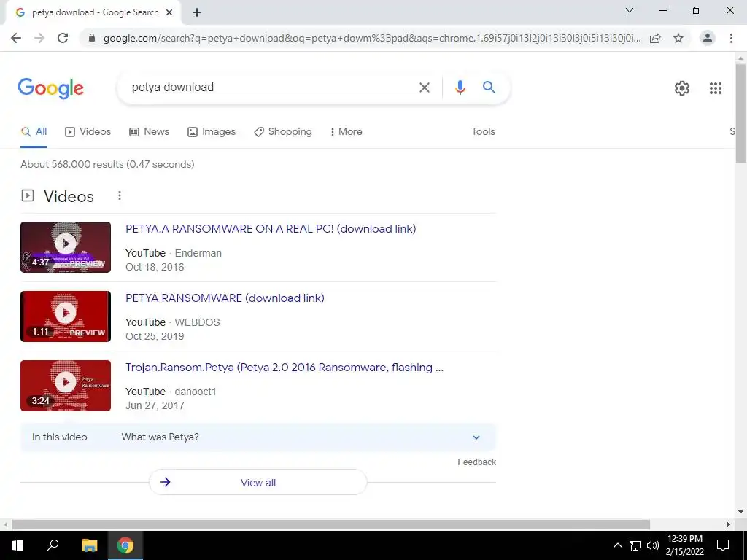747x560 pixels.
Task: Open the network status tray icon
Action: 635,545
